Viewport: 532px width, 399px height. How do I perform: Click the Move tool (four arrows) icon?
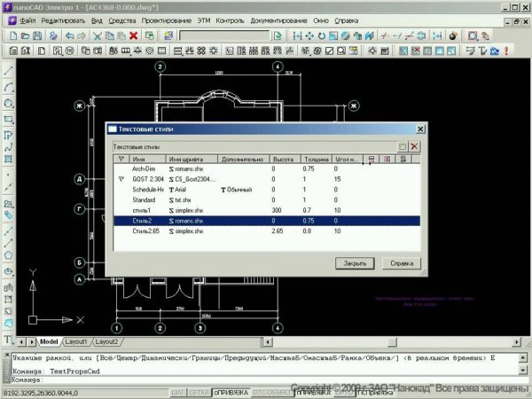click(x=309, y=35)
